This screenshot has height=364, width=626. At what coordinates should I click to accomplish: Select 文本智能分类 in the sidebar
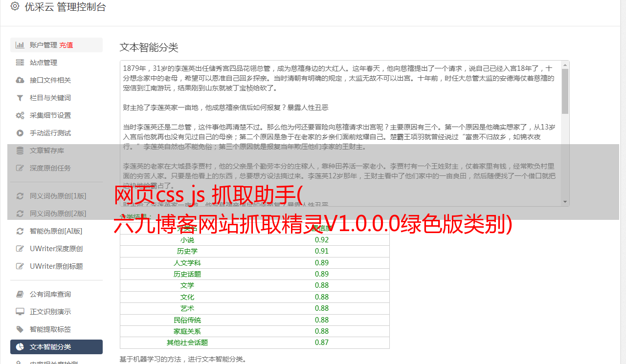pos(56,347)
